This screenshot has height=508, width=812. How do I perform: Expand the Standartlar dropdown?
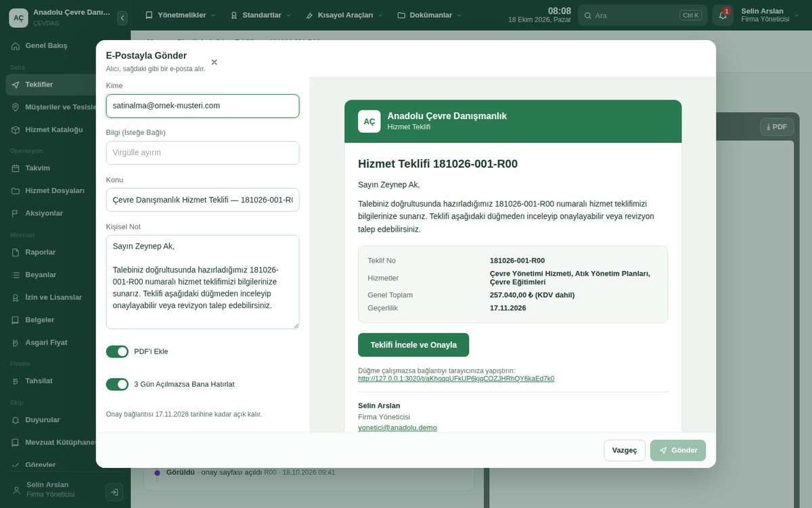click(x=261, y=15)
